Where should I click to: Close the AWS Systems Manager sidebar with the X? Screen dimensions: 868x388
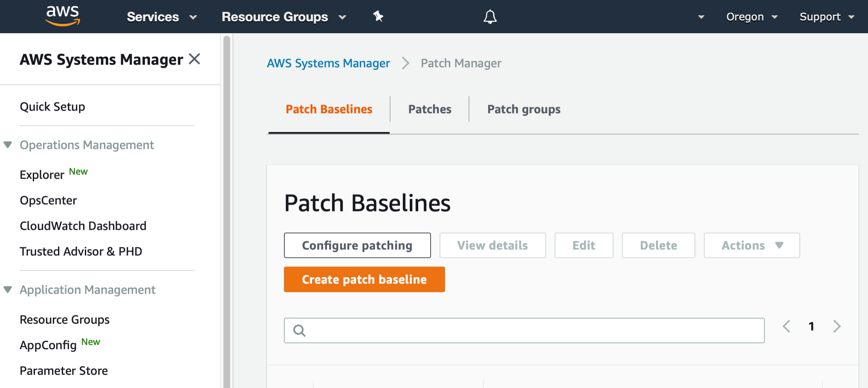click(x=194, y=58)
